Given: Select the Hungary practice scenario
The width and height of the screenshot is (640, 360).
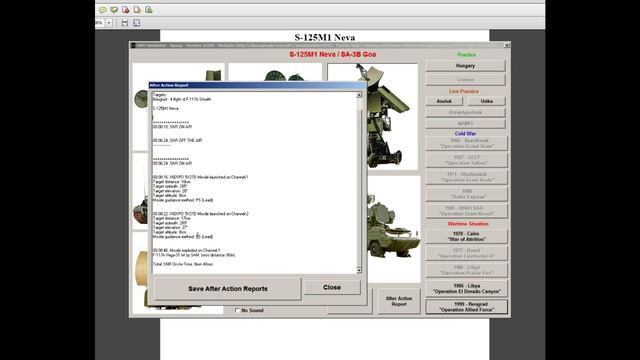Looking at the screenshot, I should point(465,66).
